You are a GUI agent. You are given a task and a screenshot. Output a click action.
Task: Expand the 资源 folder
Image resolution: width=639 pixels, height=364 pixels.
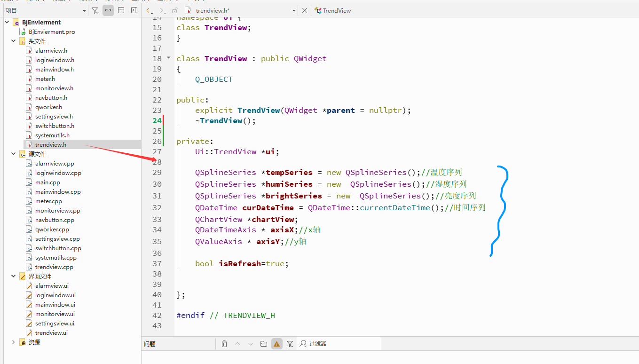[13, 342]
